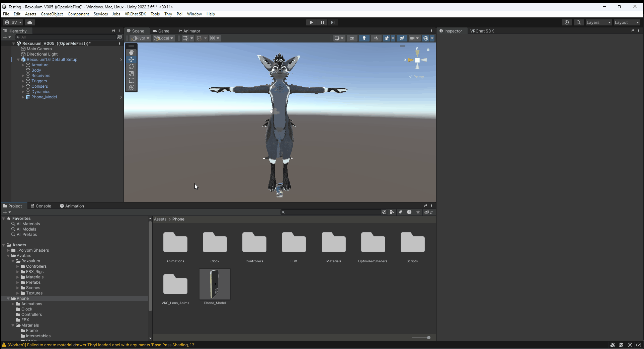The image size is (644, 349).
Task: Select the Phone_Model prefab thumbnail
Action: tap(215, 284)
